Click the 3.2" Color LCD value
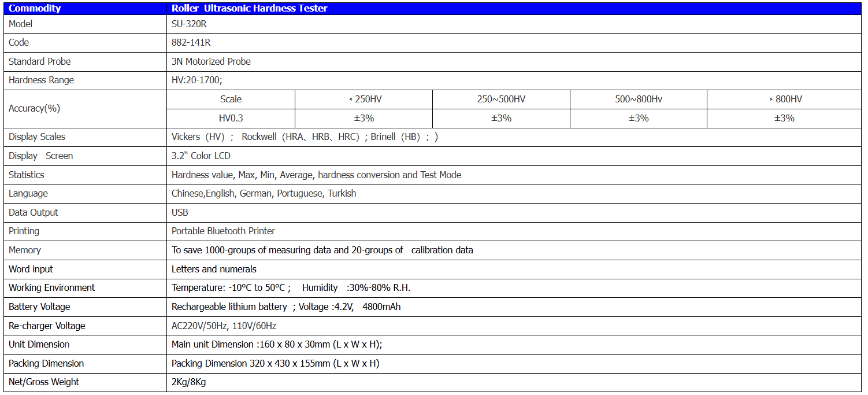The height and width of the screenshot is (395, 868). pos(201,156)
